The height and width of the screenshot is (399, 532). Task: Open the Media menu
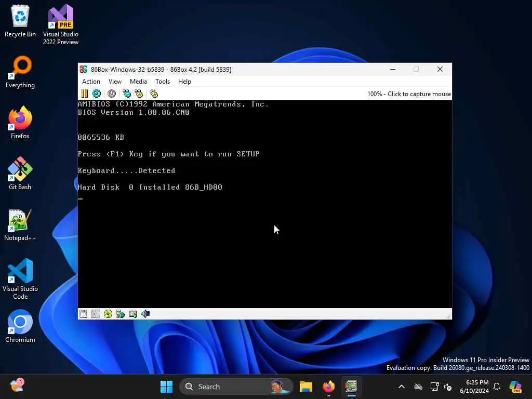[138, 82]
